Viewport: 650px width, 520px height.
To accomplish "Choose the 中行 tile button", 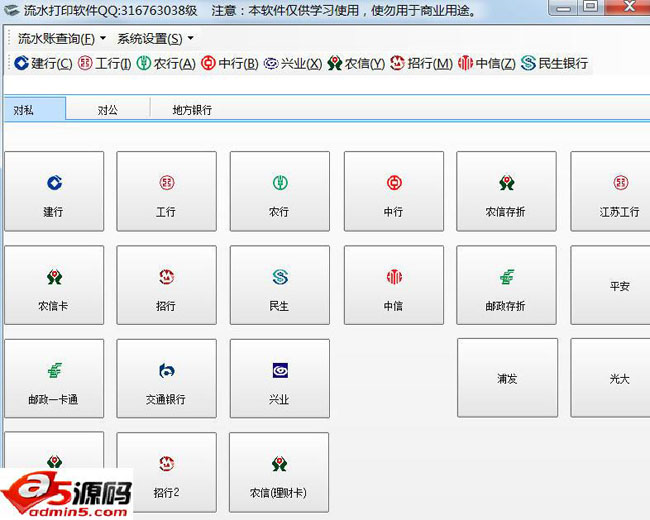I will pyautogui.click(x=394, y=191).
